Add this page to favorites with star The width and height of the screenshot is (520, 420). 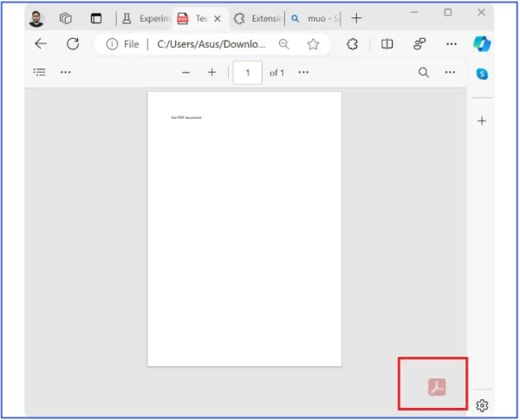click(313, 44)
